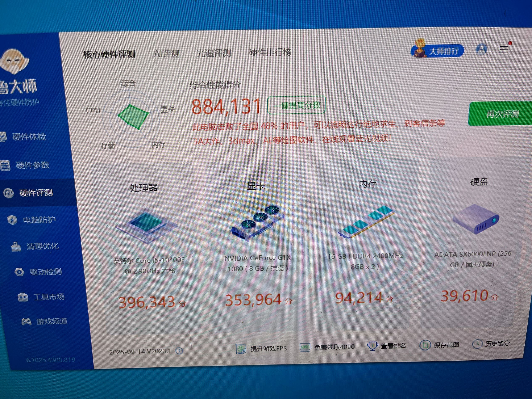Click the 硬件评测 gauge icon

pos(9,193)
